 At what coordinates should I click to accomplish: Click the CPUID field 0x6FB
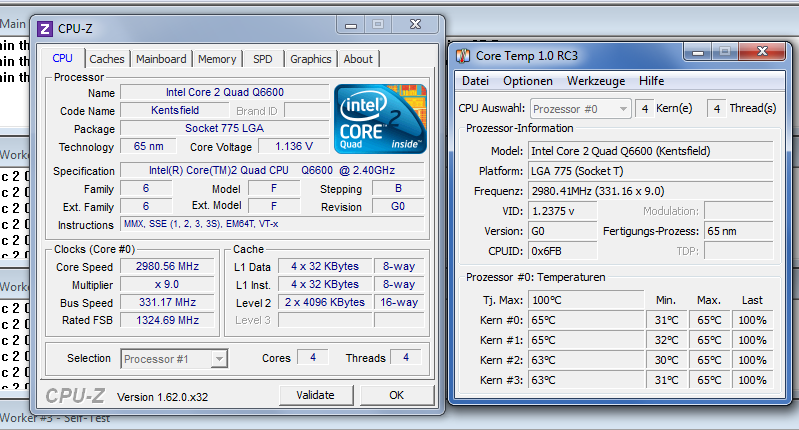(x=563, y=251)
